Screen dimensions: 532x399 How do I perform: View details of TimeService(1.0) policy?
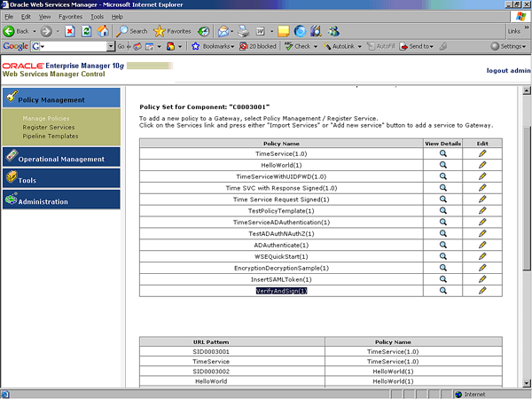[x=442, y=153]
